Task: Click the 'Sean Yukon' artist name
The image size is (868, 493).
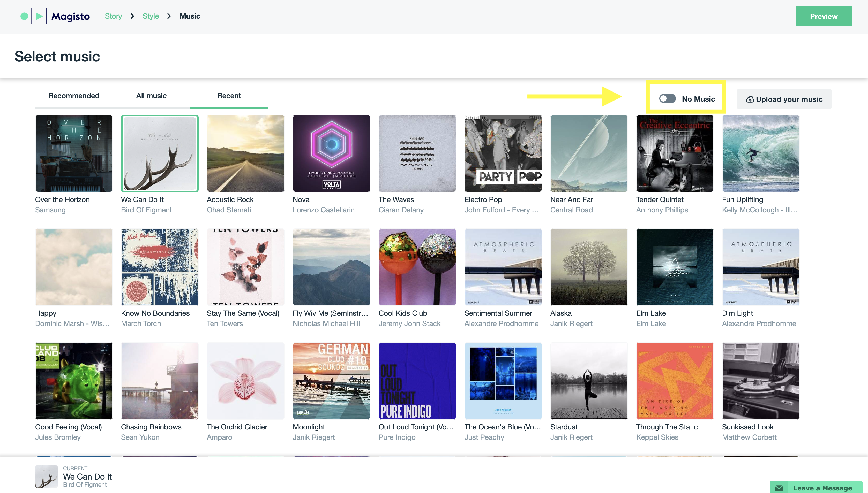Action: tap(140, 437)
